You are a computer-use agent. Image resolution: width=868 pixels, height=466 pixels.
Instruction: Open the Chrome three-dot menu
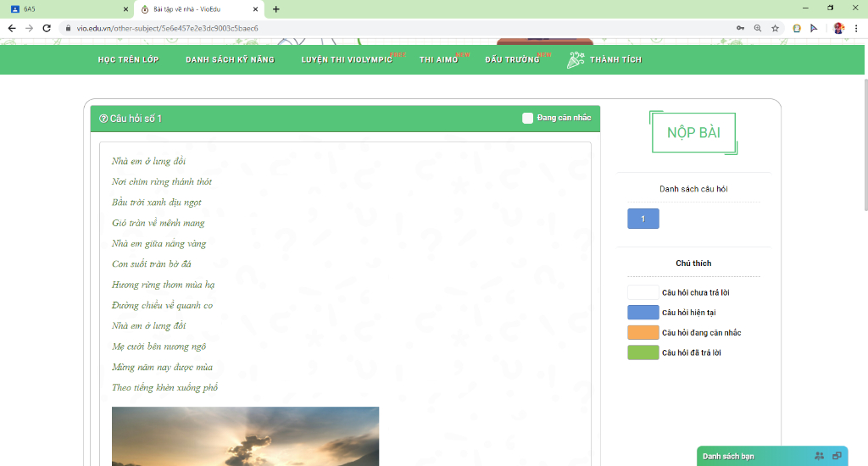point(856,28)
